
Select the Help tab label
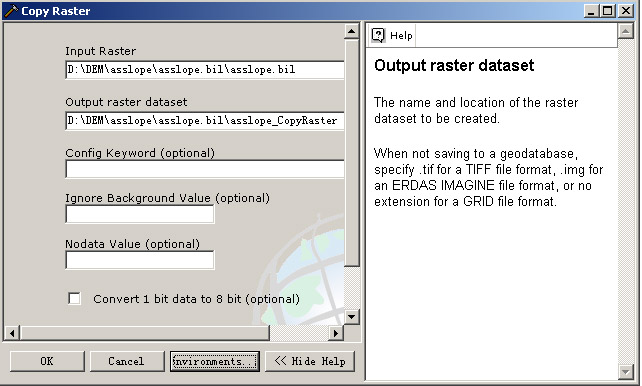click(x=401, y=36)
